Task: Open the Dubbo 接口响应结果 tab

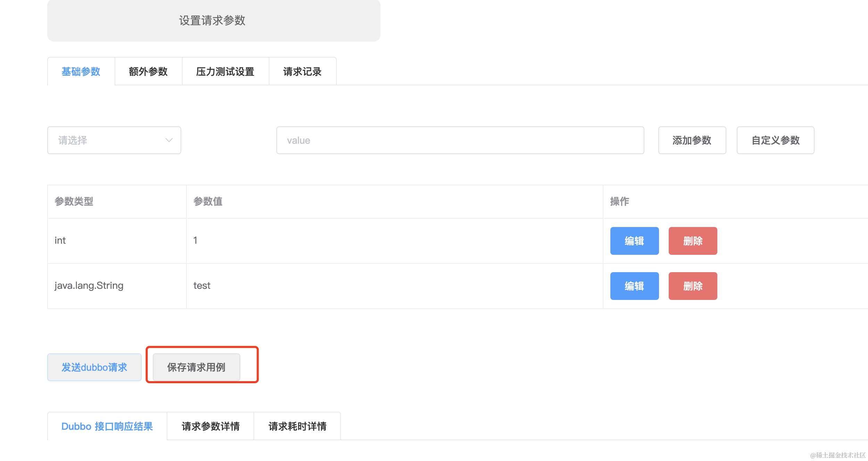Action: pyautogui.click(x=107, y=426)
